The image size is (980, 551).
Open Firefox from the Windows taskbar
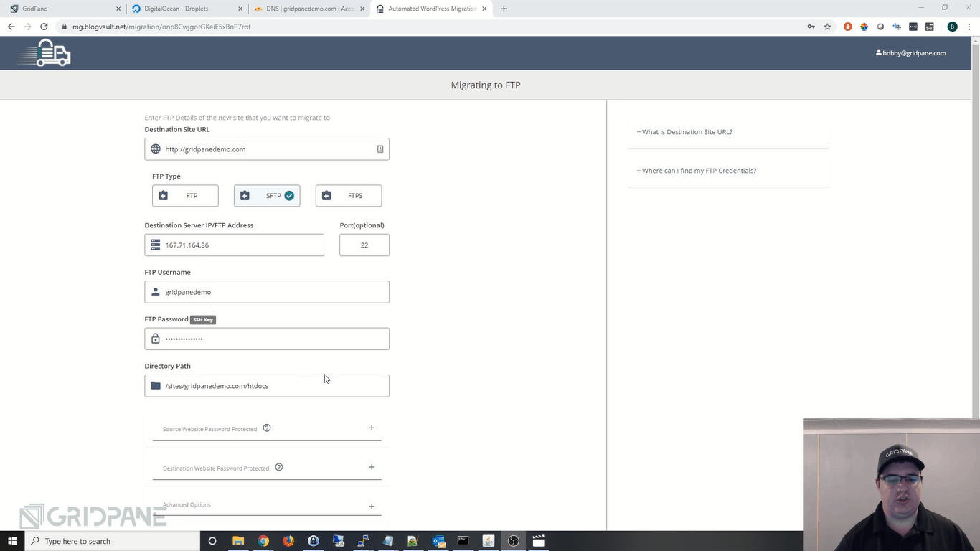[288, 541]
